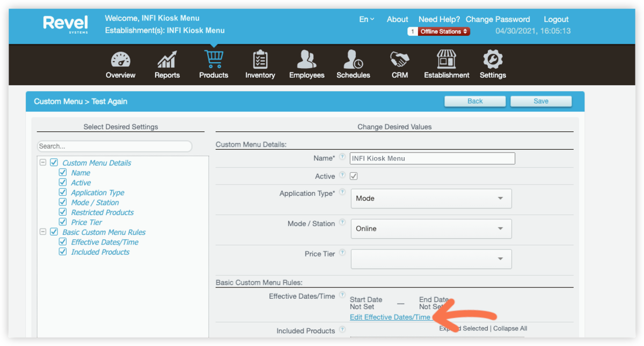Select Price Tier tree label

point(86,222)
